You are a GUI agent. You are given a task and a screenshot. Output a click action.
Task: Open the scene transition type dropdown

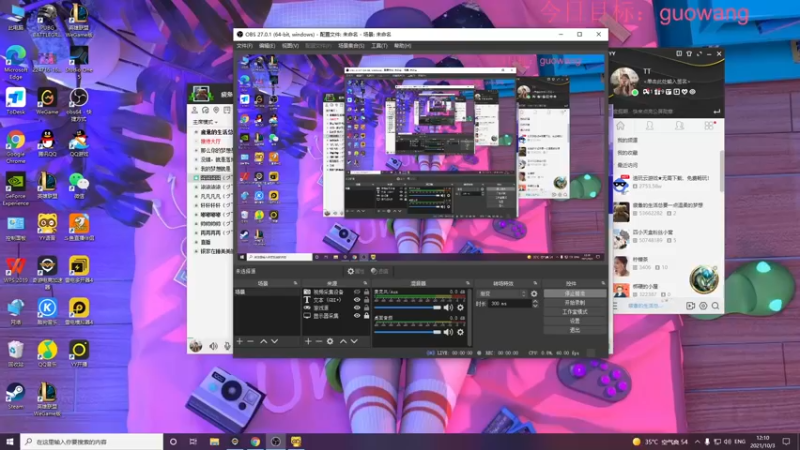pos(502,294)
